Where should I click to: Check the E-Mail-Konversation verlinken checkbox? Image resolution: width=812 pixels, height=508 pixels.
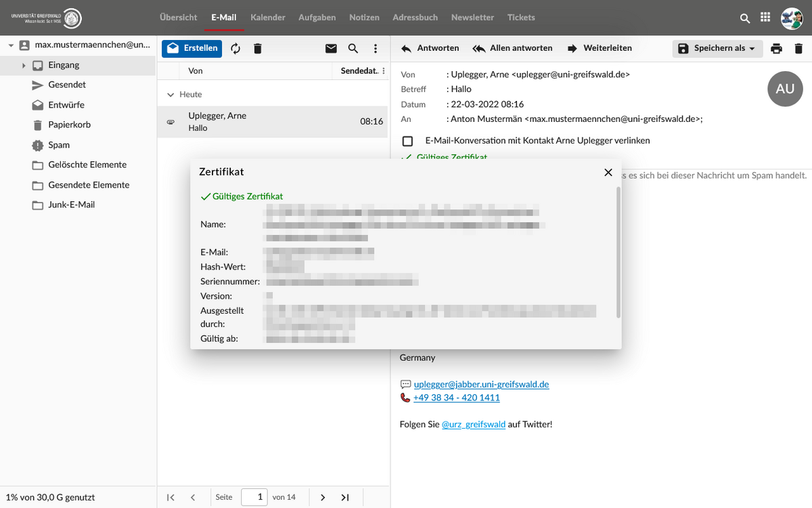[x=407, y=141]
